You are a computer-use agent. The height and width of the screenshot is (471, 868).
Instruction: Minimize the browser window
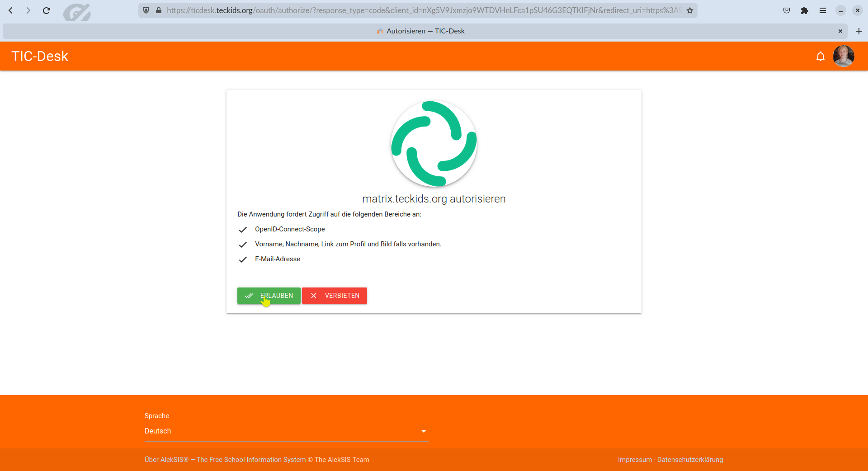(841, 10)
